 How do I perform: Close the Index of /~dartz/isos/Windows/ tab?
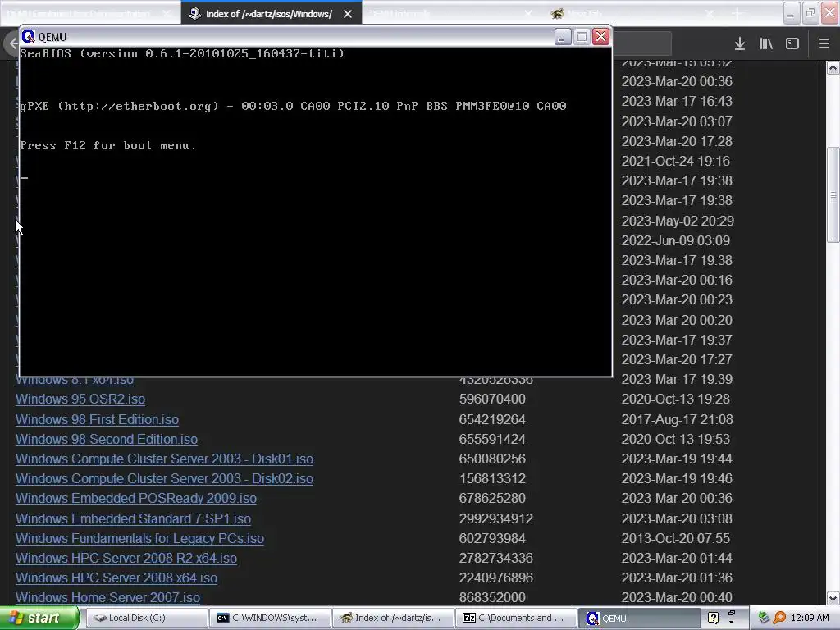click(348, 14)
